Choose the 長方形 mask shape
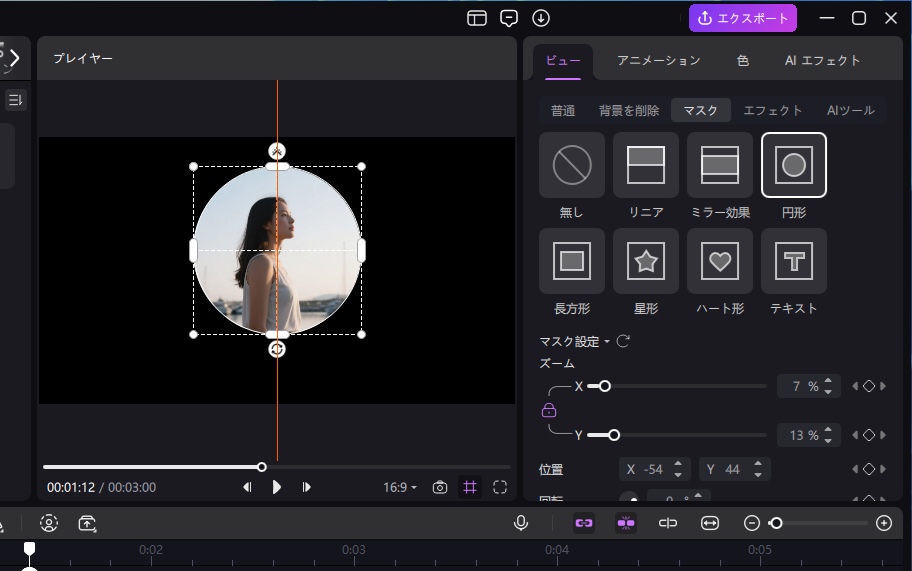The image size is (912, 571). (572, 261)
